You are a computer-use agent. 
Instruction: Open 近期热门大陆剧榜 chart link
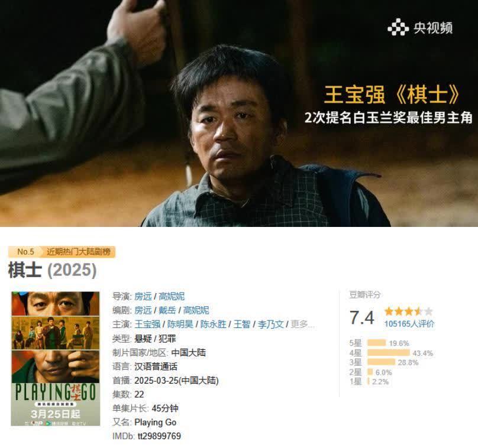tap(78, 252)
